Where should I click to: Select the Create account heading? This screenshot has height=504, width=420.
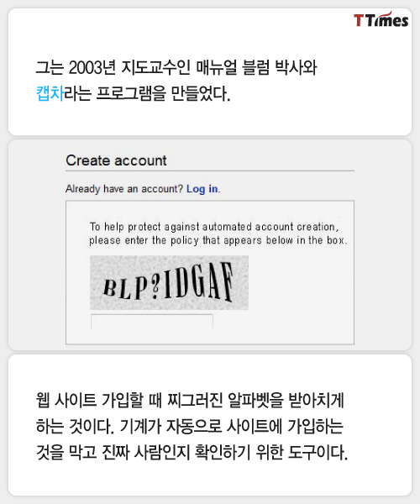(116, 160)
